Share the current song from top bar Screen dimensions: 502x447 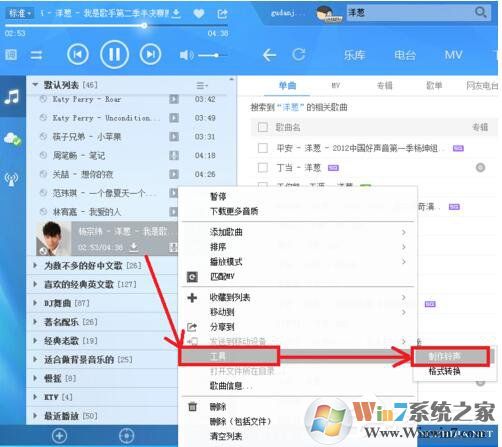(222, 13)
